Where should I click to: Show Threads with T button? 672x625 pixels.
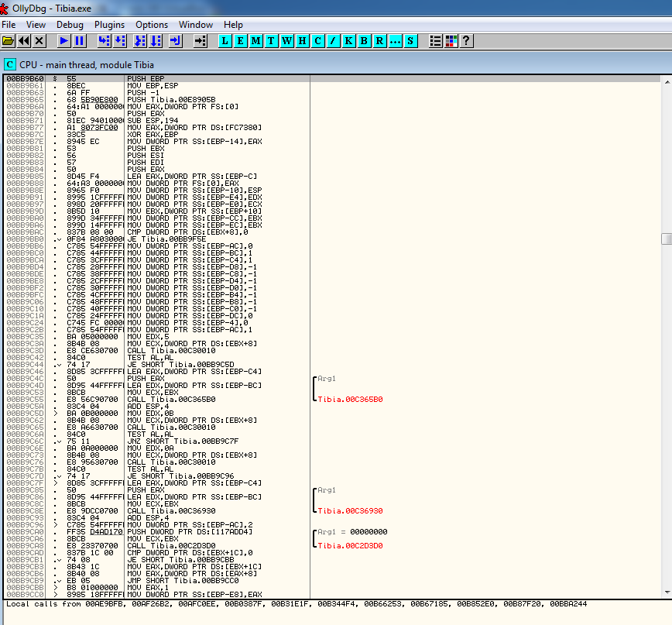point(271,41)
